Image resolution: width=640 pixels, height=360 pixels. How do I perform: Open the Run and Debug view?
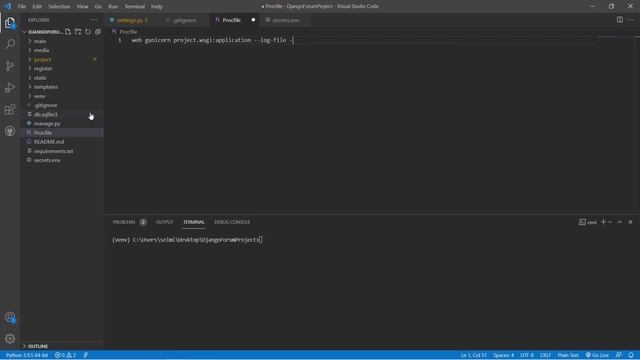coord(10,87)
